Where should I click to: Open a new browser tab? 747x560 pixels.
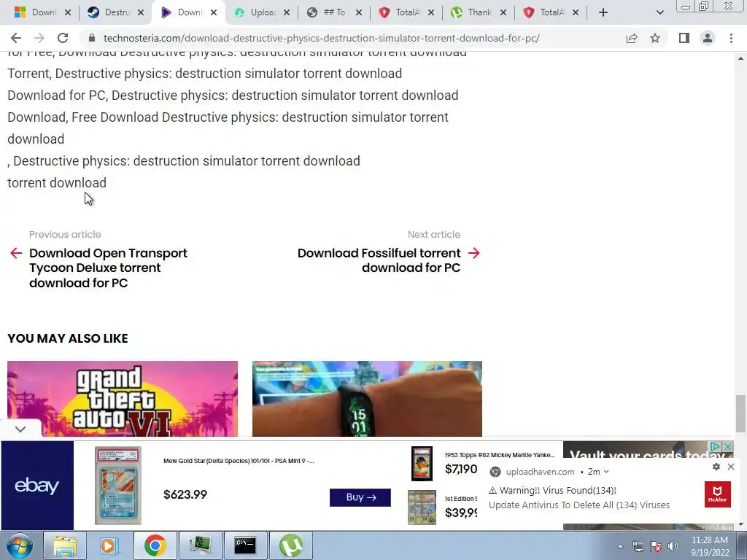[x=603, y=12]
